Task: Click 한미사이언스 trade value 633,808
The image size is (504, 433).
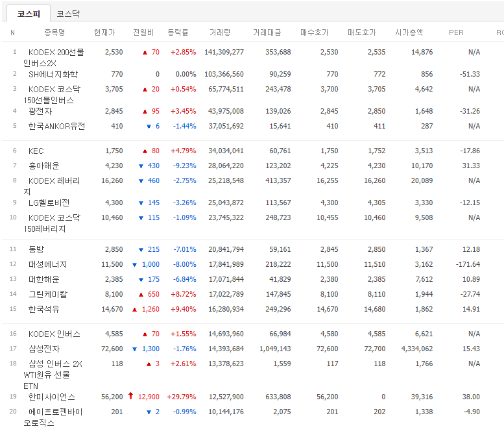Action: pos(278,397)
